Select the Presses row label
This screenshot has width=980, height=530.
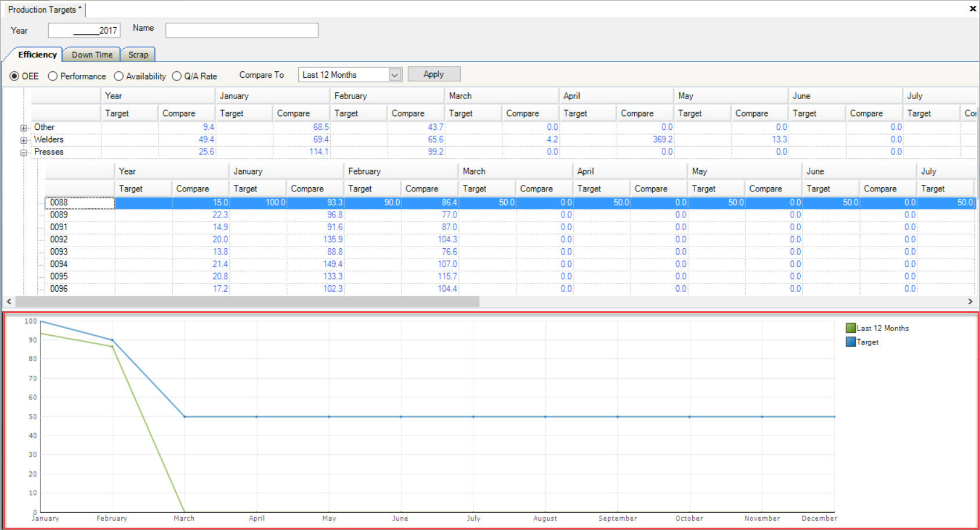(49, 152)
